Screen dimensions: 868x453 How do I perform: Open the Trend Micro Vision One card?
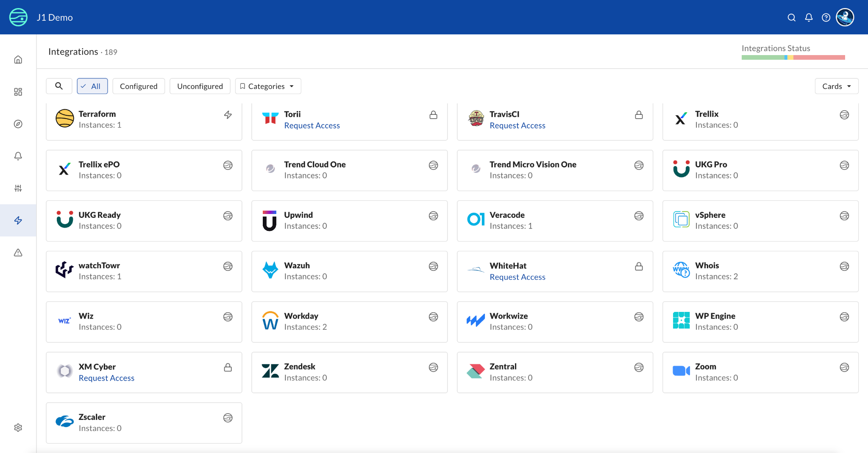click(x=555, y=170)
